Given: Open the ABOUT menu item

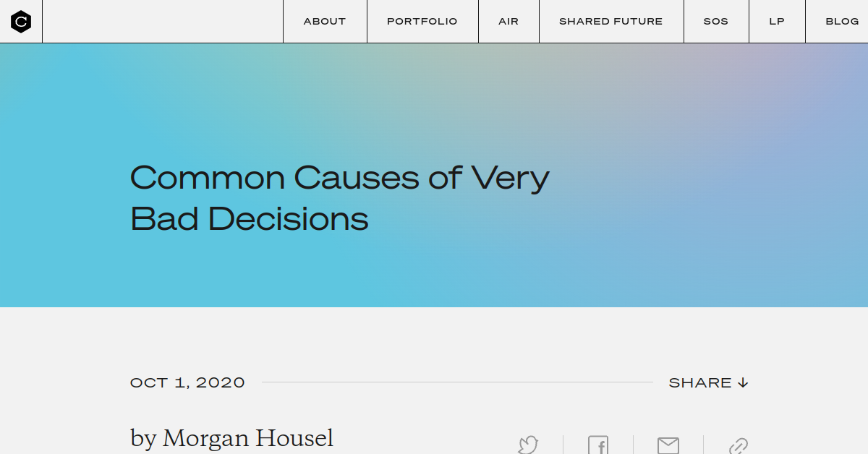Looking at the screenshot, I should coord(325,22).
